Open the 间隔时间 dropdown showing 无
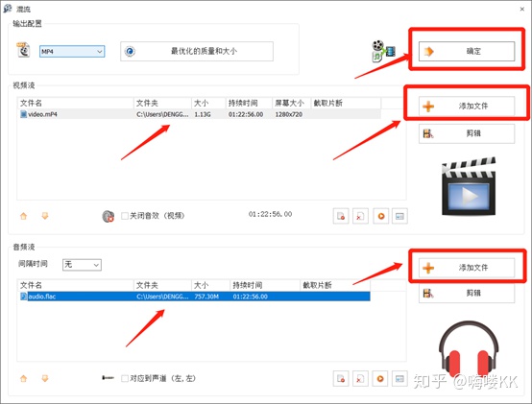The height and width of the screenshot is (404, 532). [82, 265]
